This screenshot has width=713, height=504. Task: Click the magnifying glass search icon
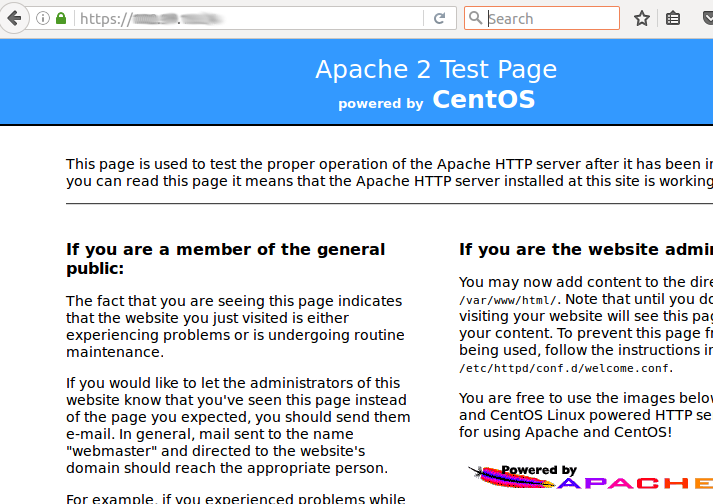pos(475,18)
